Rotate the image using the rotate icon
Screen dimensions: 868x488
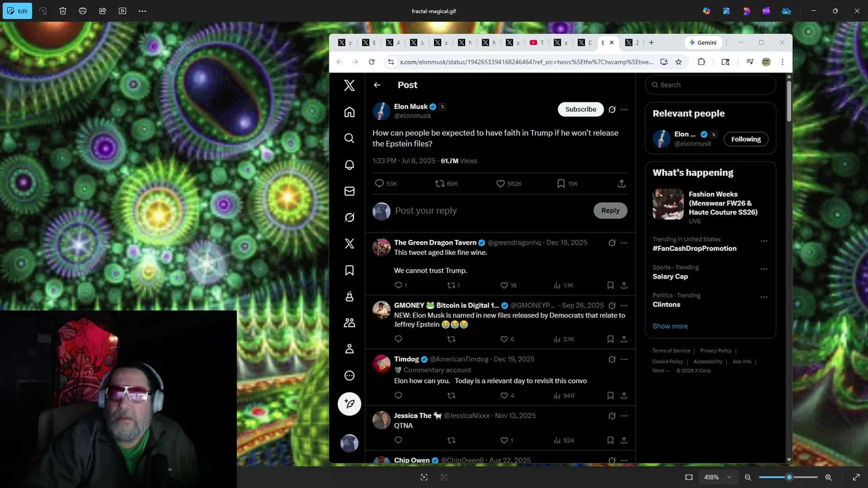(x=43, y=11)
